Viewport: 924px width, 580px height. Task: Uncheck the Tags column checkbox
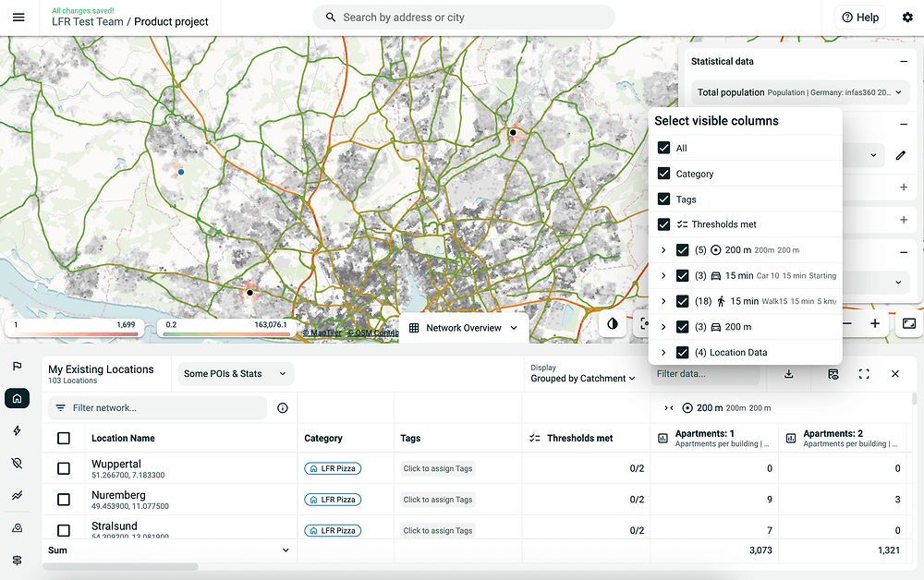click(x=664, y=199)
